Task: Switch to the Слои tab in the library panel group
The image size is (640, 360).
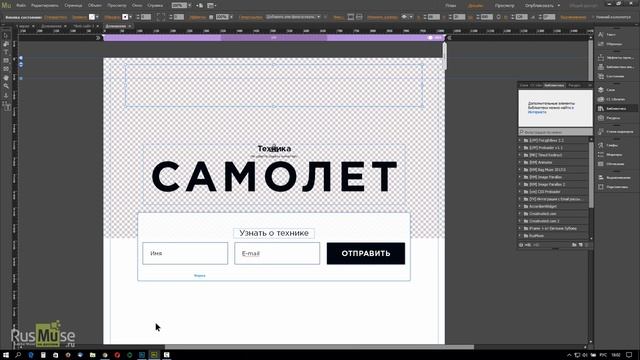Action: pos(524,85)
